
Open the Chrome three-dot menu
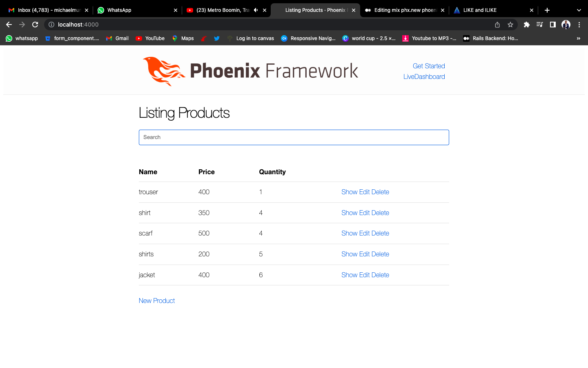pyautogui.click(x=579, y=25)
